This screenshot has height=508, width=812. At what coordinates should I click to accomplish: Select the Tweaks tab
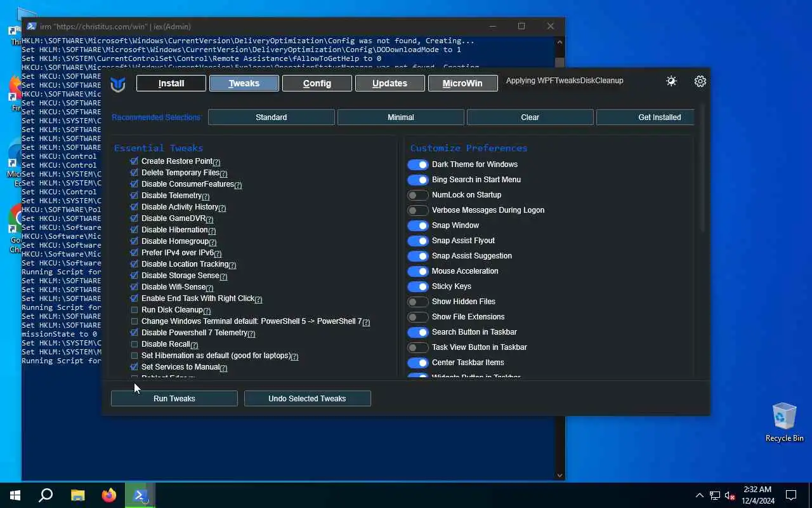(244, 83)
